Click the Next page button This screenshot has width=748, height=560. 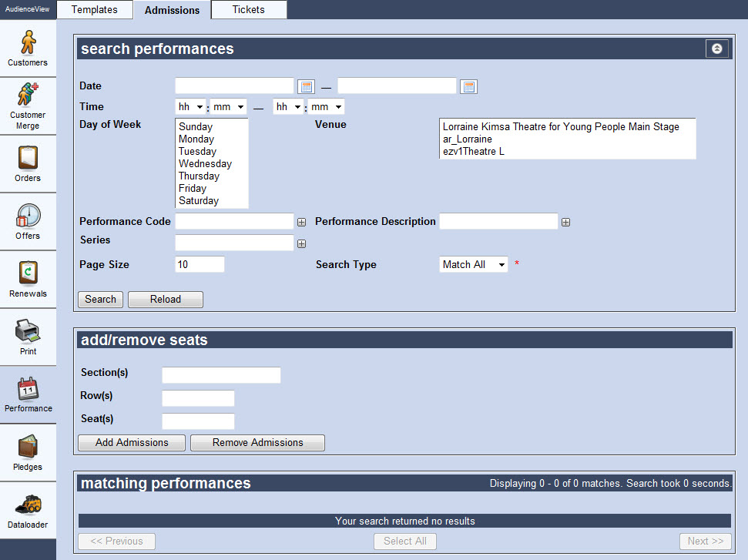706,542
